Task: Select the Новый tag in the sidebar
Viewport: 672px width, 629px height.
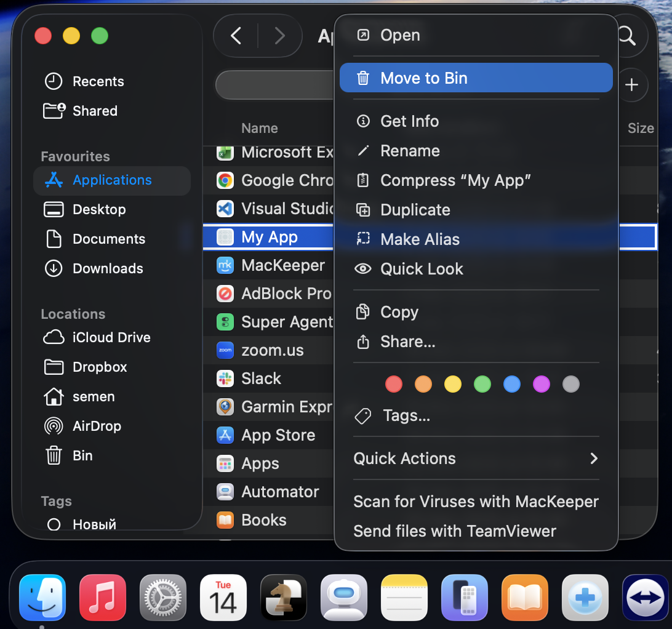Action: click(x=81, y=524)
